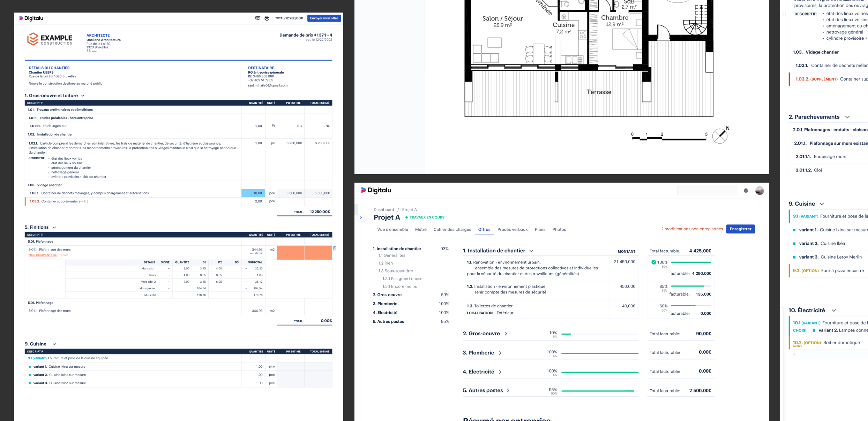Click the compass north icon on the floor plan
The width and height of the screenshot is (868, 421).
tap(720, 135)
